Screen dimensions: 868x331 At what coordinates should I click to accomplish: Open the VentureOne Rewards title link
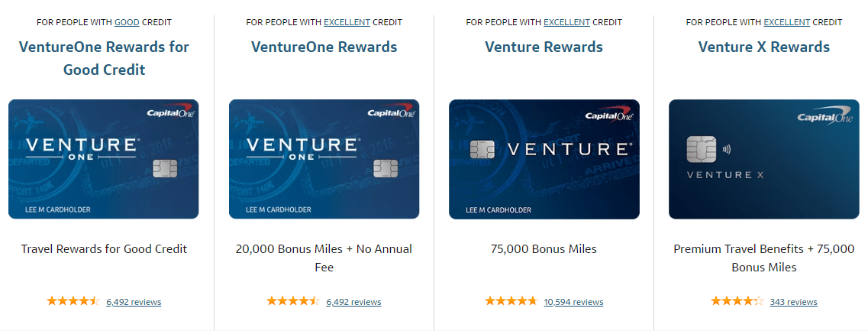coord(324,47)
